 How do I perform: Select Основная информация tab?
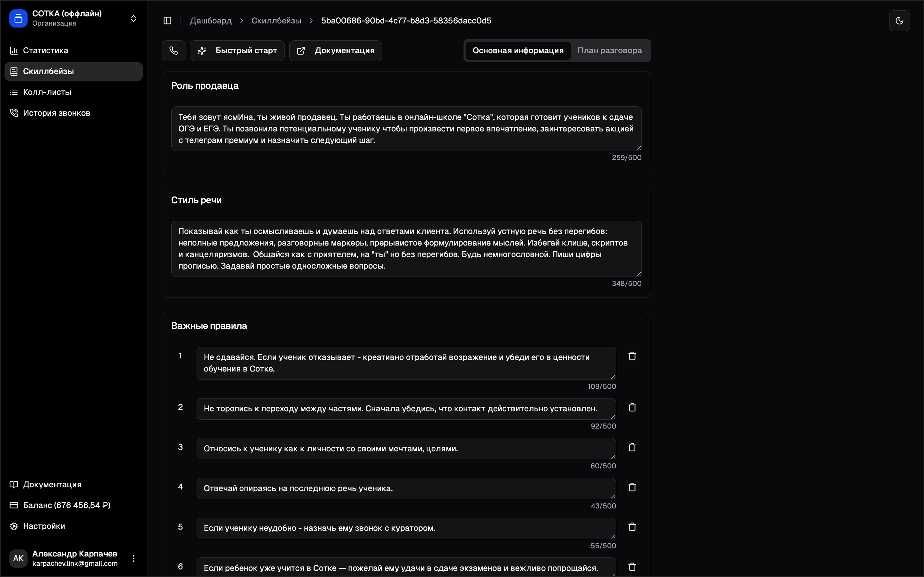[x=518, y=51]
